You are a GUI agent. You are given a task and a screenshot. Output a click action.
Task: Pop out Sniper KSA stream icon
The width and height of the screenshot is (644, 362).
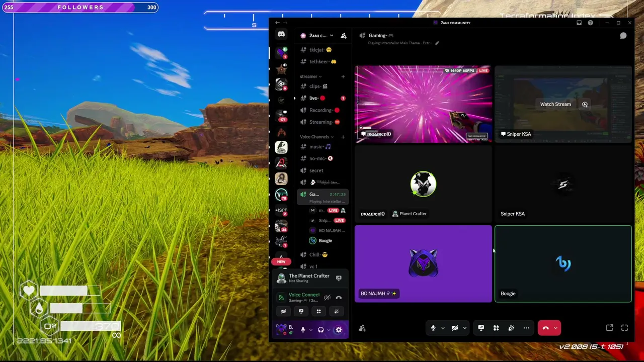tap(585, 104)
